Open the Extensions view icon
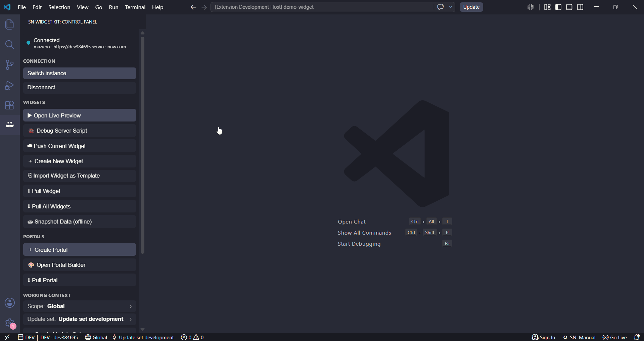Screen dimensions: 644x341 click(10, 105)
